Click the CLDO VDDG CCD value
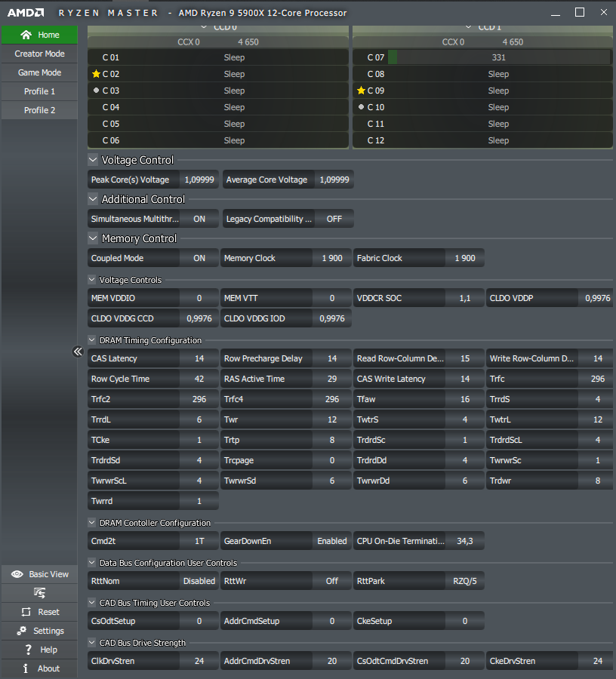The width and height of the screenshot is (616, 679). coord(199,318)
